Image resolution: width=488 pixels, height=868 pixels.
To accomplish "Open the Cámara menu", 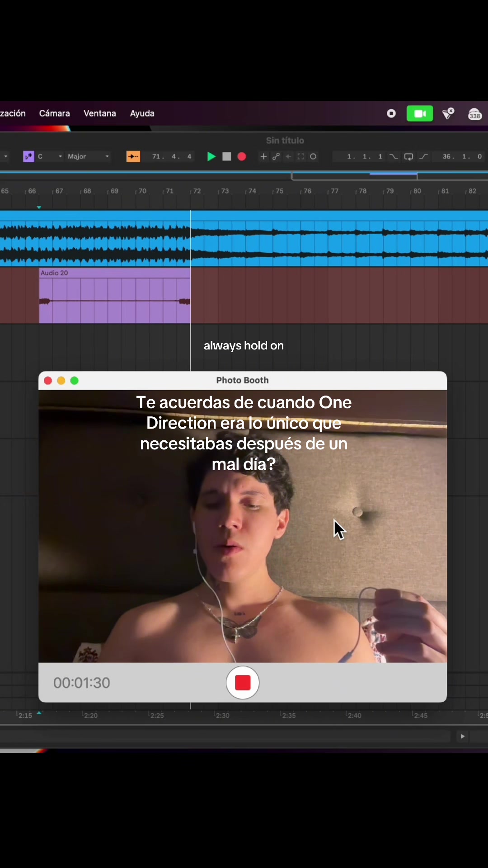I will point(54,113).
